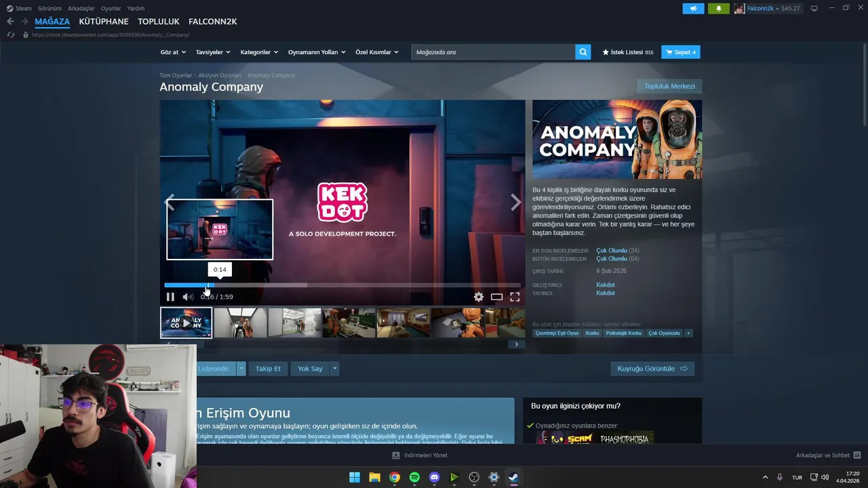The width and height of the screenshot is (868, 488).
Task: Open the Aksiyon Oyunları breadcrumb link
Action: pyautogui.click(x=220, y=75)
